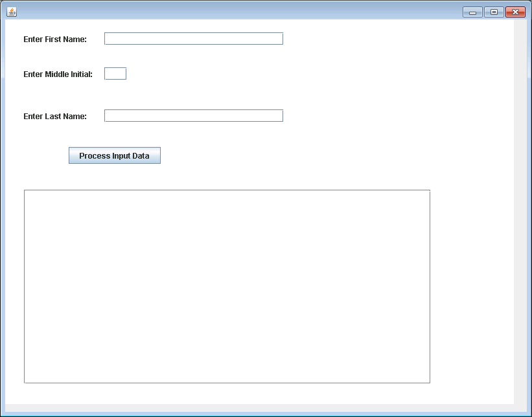
Task: Click inside the large output text area
Action: point(227,286)
